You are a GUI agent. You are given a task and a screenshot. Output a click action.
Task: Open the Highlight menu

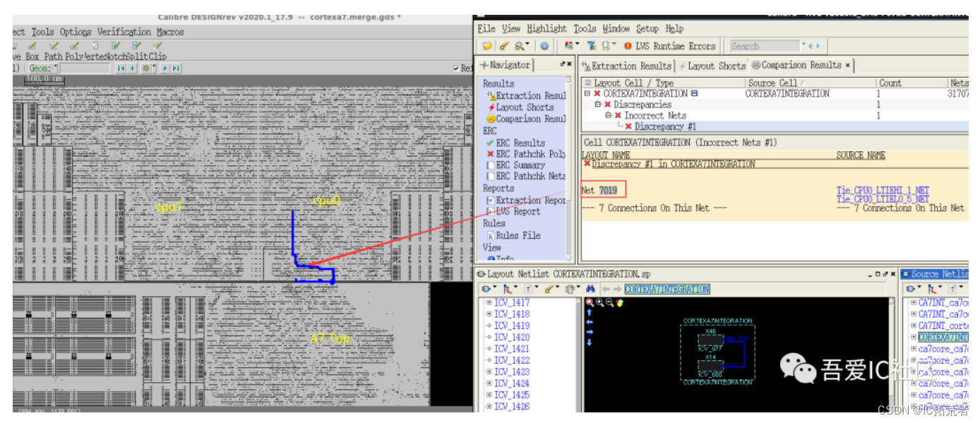[x=546, y=29]
